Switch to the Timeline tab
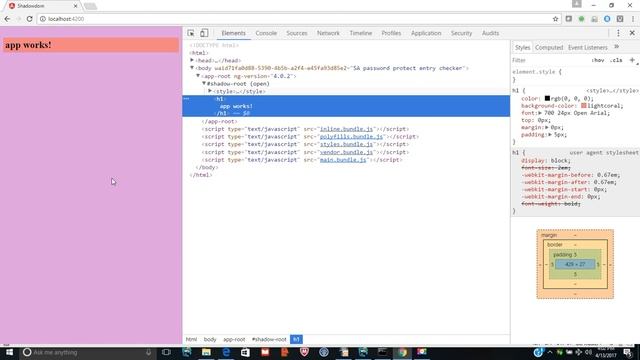640x360 pixels. [361, 33]
